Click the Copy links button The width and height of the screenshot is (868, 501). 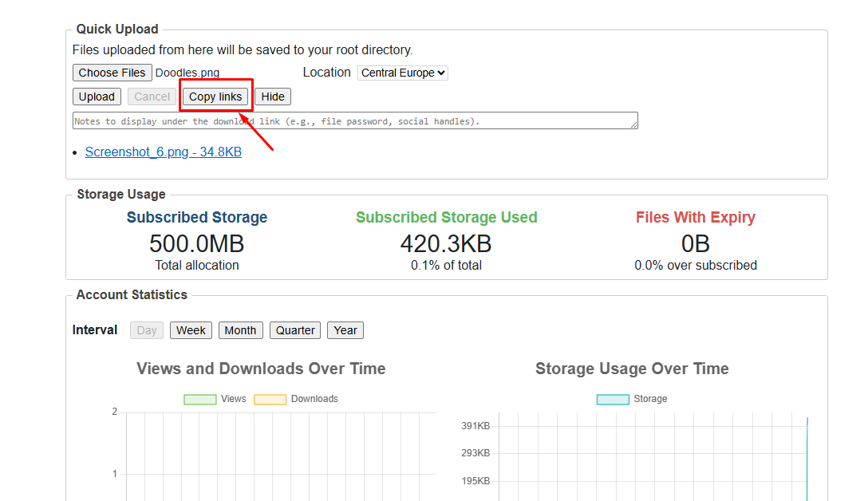point(215,97)
